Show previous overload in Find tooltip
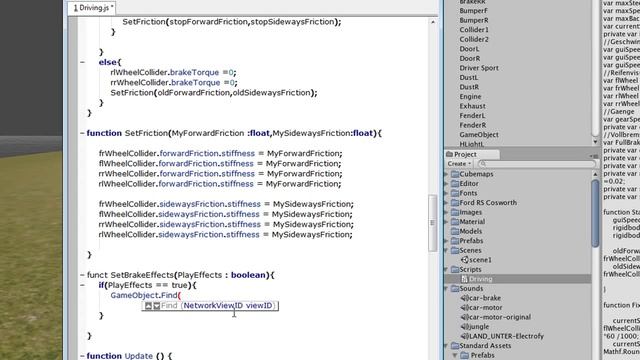Screen dimensions: 640x360 (x=148, y=306)
